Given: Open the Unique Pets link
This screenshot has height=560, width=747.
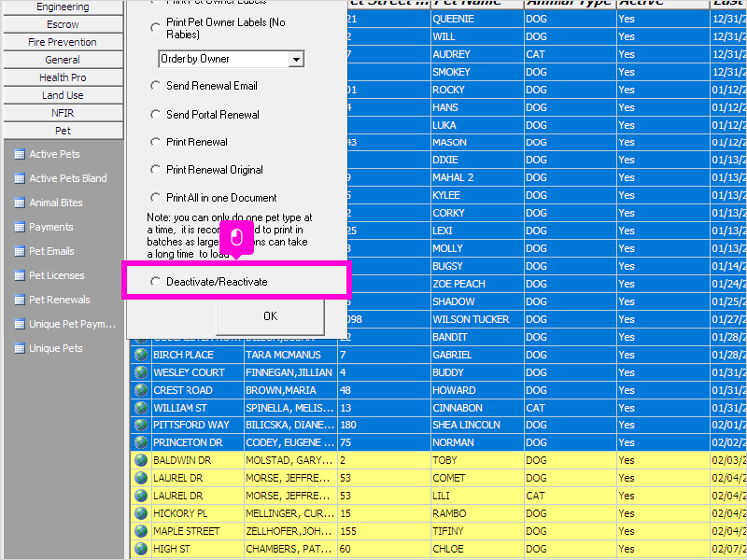Looking at the screenshot, I should [x=56, y=348].
